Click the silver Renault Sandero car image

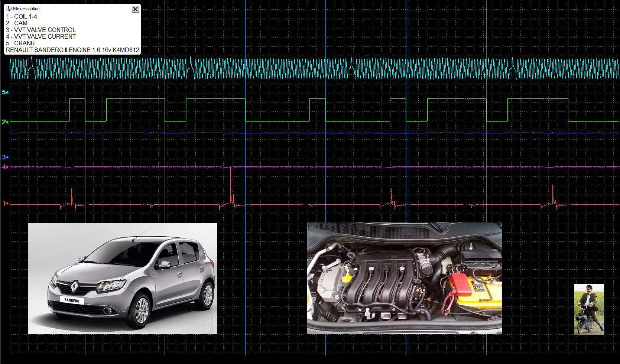tap(123, 279)
